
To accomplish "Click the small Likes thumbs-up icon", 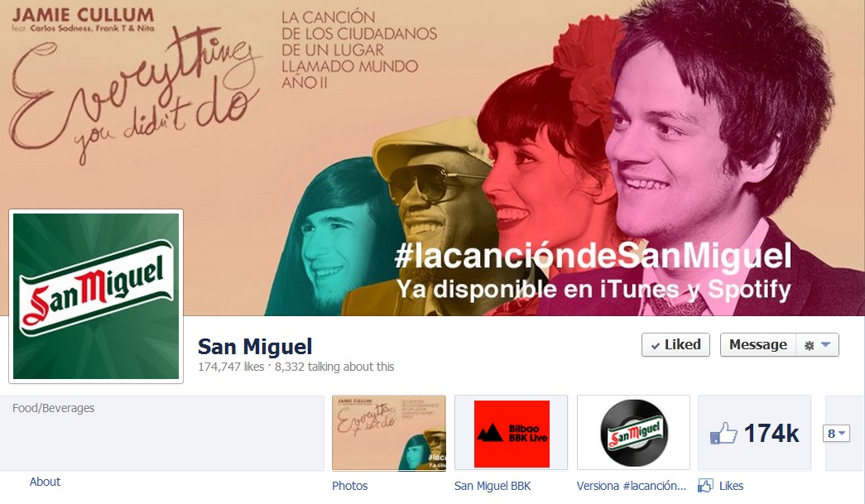I will (705, 485).
